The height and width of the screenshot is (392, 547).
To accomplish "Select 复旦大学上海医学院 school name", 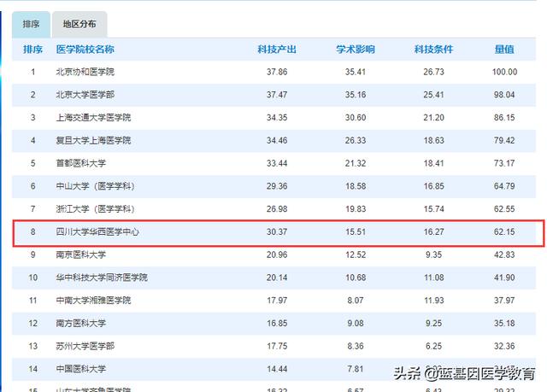I will pyautogui.click(x=93, y=140).
